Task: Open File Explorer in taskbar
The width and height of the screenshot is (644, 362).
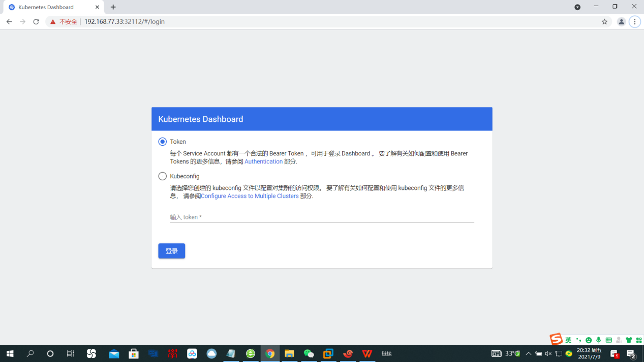Action: [289, 353]
